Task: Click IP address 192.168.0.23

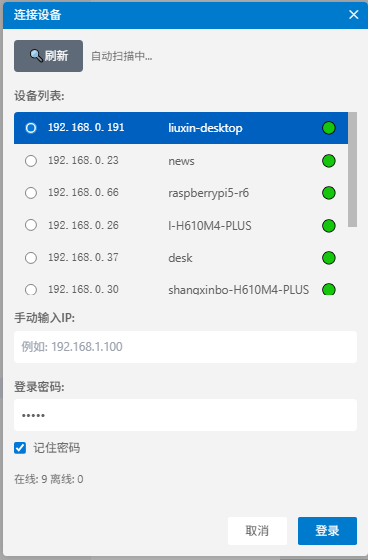Action: tap(83, 160)
